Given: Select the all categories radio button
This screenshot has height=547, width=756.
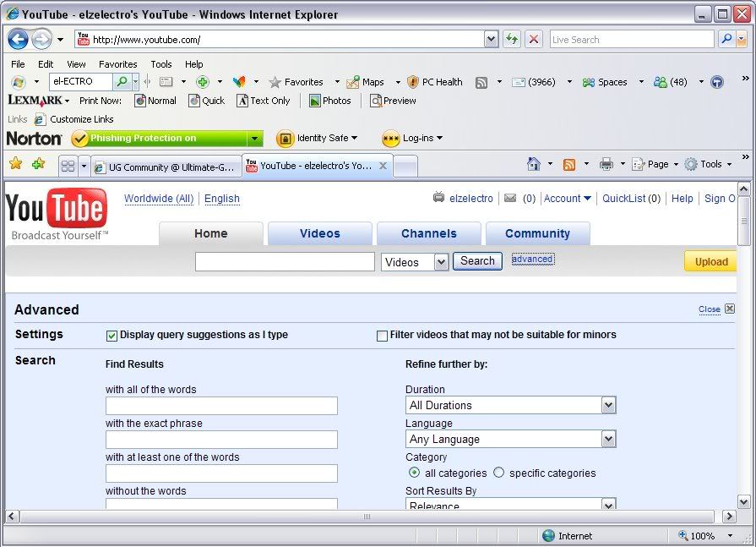Looking at the screenshot, I should [x=414, y=473].
